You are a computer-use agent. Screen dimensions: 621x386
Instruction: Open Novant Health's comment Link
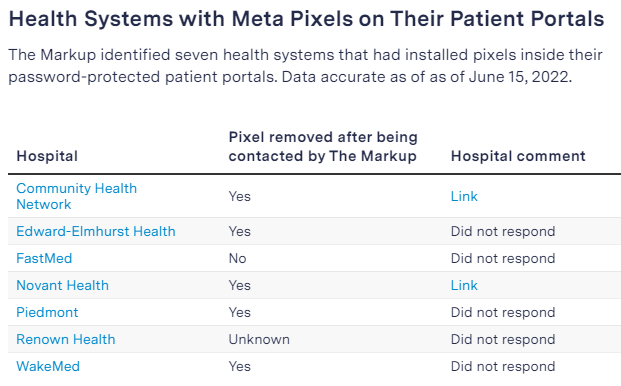(x=464, y=285)
